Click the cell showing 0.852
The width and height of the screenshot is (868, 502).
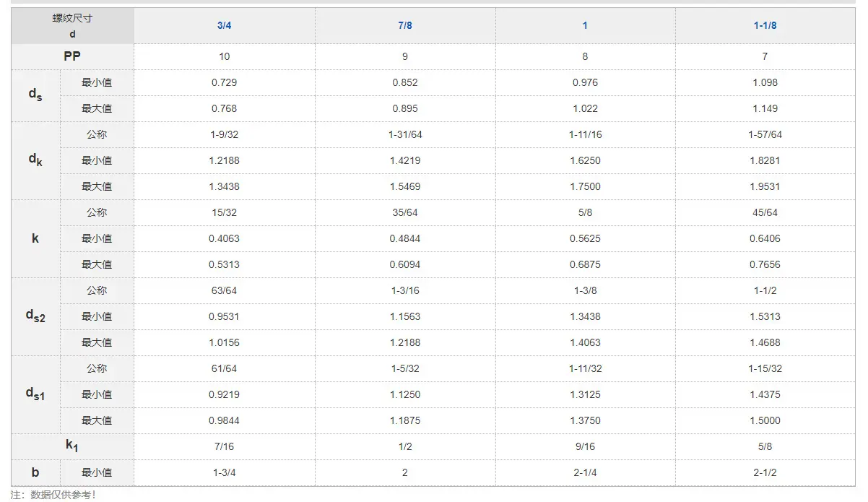click(405, 82)
